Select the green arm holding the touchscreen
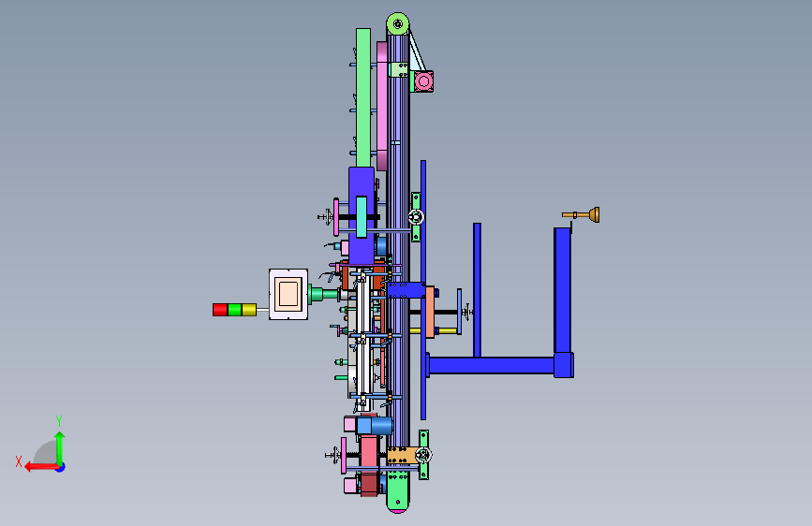 click(x=324, y=295)
